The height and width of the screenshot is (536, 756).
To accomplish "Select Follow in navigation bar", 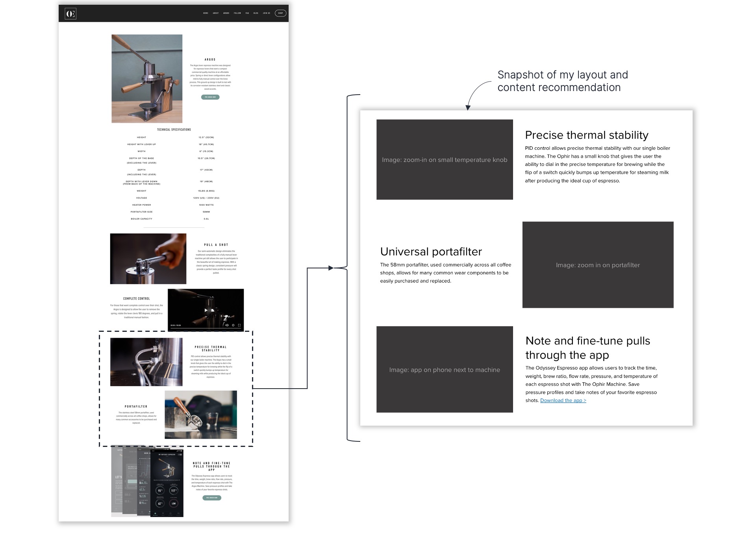I will (x=237, y=13).
